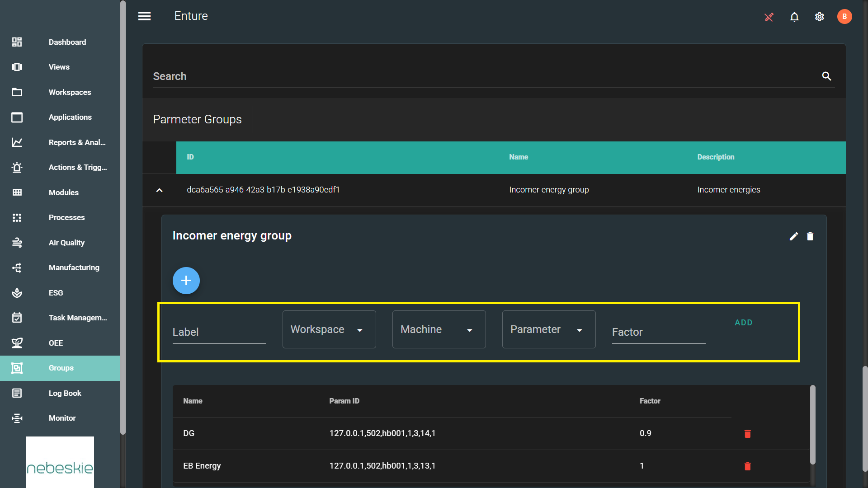Click the Manufacturing sidebar icon
Screen dimensions: 868x488
tap(17, 268)
